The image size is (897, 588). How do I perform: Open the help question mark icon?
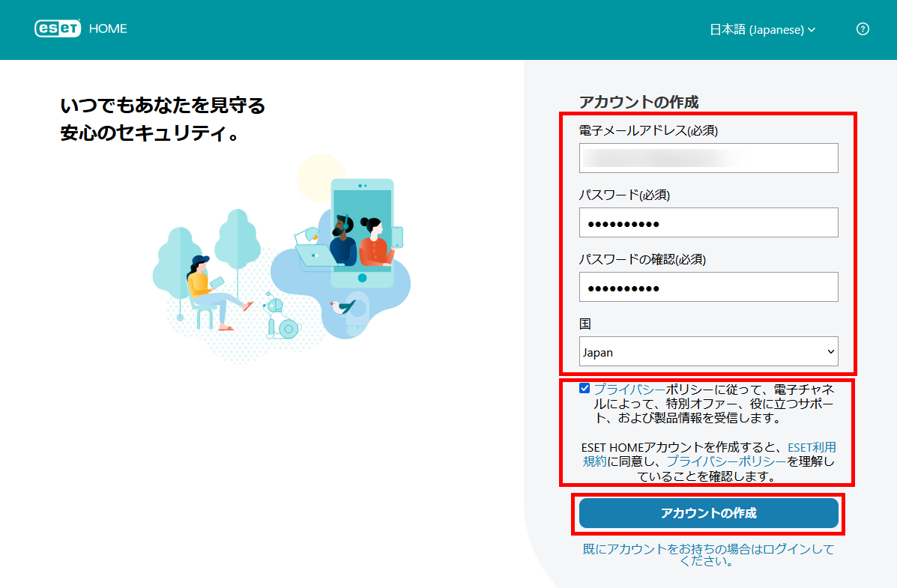tap(863, 29)
